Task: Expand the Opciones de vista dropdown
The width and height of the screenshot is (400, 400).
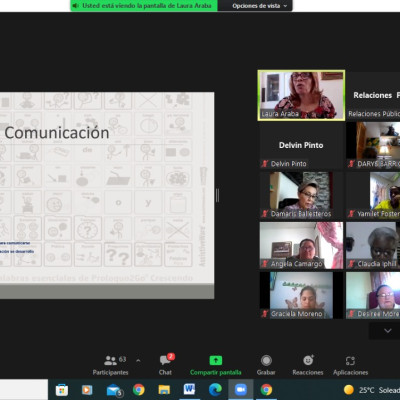Action: [259, 6]
